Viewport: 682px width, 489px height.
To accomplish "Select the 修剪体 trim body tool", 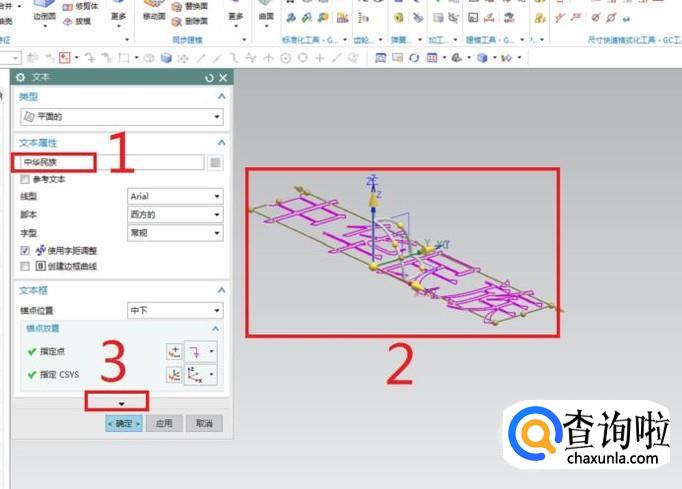I will (x=81, y=7).
